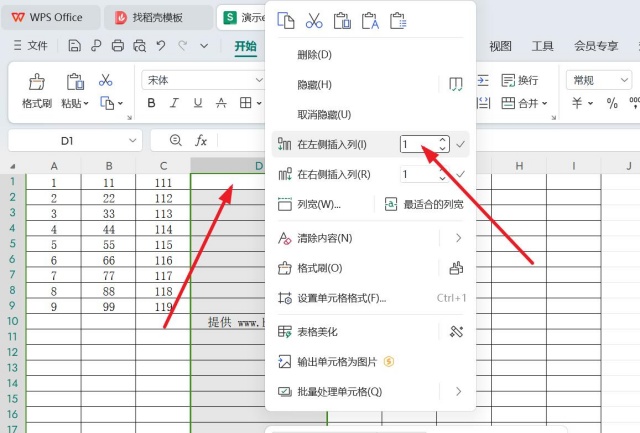Open the 工具 ribbon tab
Image resolution: width=640 pixels, height=433 pixels.
pos(542,46)
